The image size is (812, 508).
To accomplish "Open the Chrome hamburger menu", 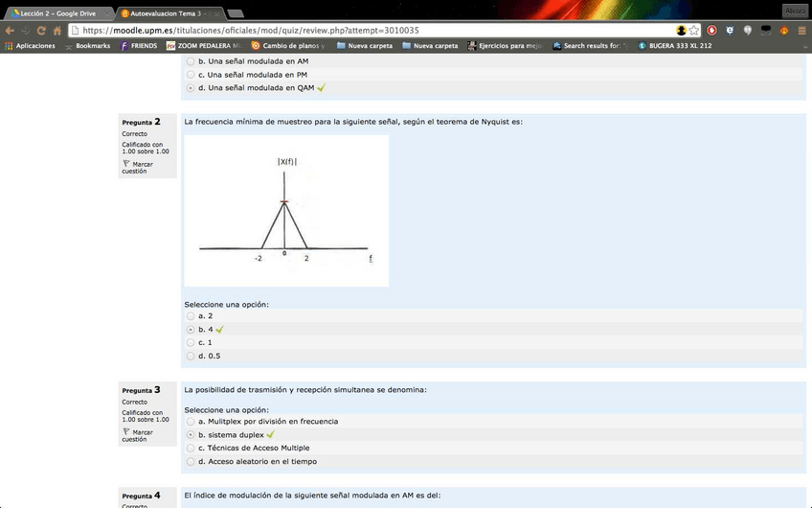I will [801, 31].
